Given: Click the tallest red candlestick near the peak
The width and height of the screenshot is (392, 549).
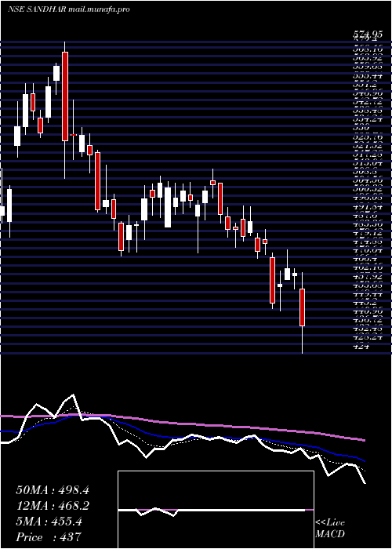Looking at the screenshot, I should coord(65,96).
